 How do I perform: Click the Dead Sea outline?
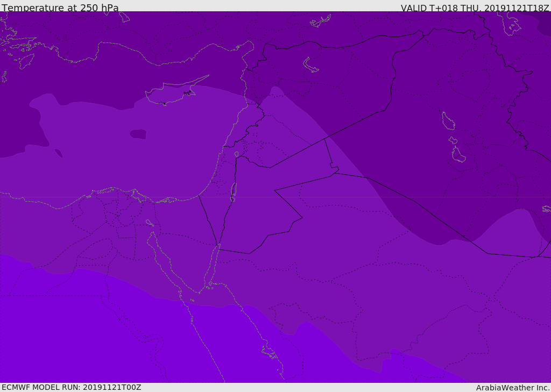[x=234, y=191]
